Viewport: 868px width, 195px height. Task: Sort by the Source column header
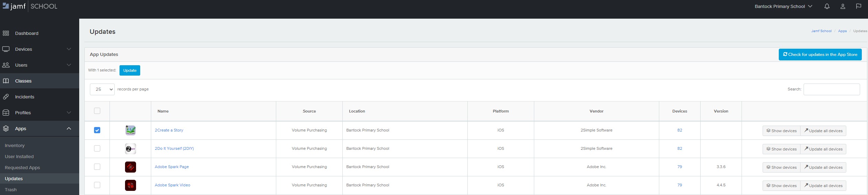[309, 111]
